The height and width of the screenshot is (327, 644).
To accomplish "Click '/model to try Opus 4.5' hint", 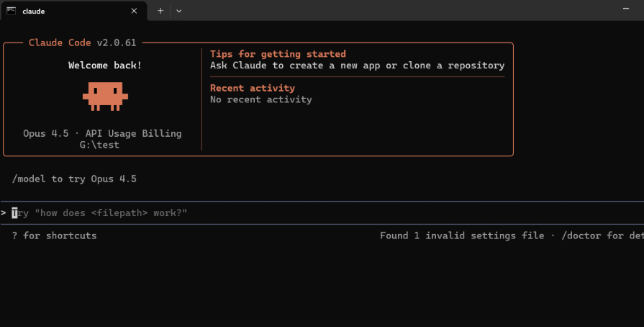I will (74, 179).
